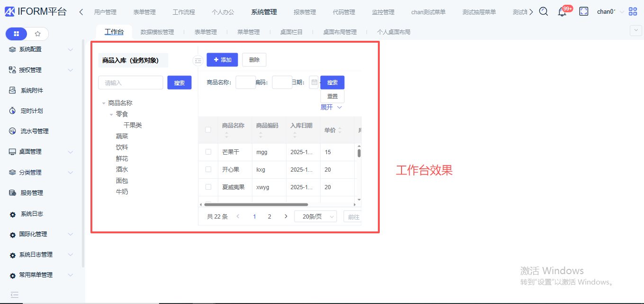Click the table horizontal scrollbar
644x304 pixels.
click(x=256, y=205)
